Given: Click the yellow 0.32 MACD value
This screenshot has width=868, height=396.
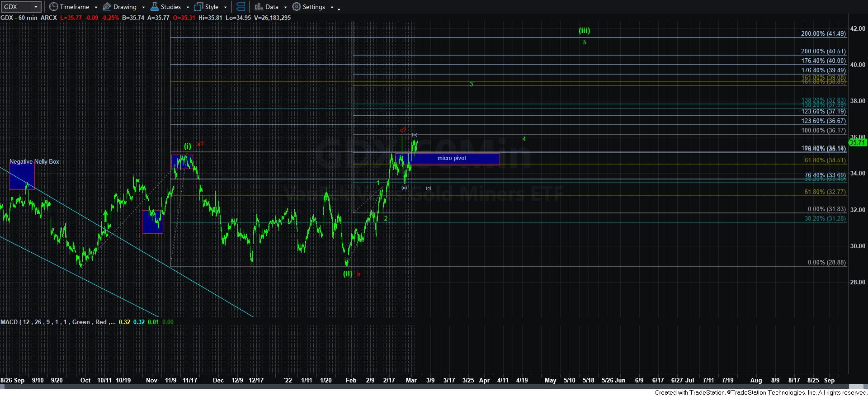Looking at the screenshot, I should pos(124,322).
